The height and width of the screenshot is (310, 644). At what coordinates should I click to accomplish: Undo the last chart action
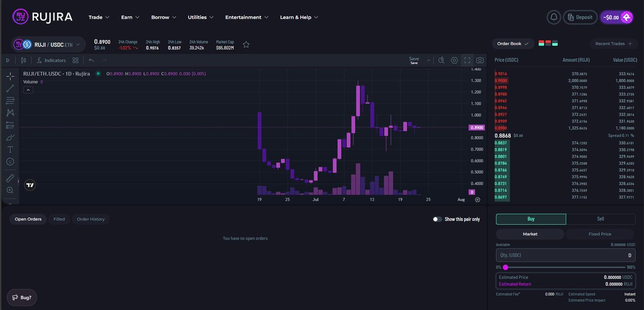pyautogui.click(x=91, y=61)
